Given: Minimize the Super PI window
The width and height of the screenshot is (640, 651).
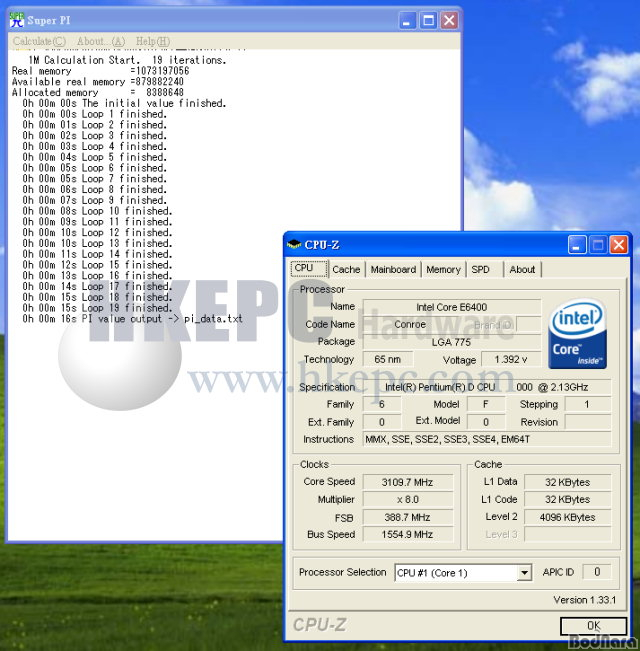Looking at the screenshot, I should pyautogui.click(x=407, y=20).
